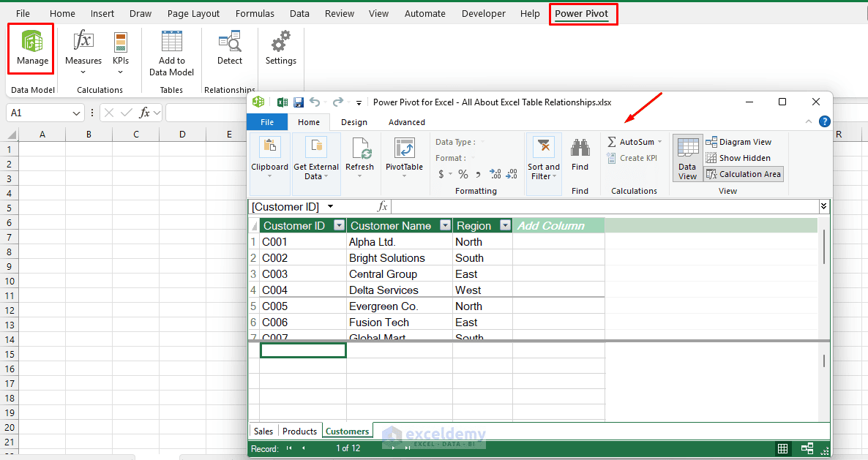Expand the AutoSum dropdown arrow

point(660,142)
